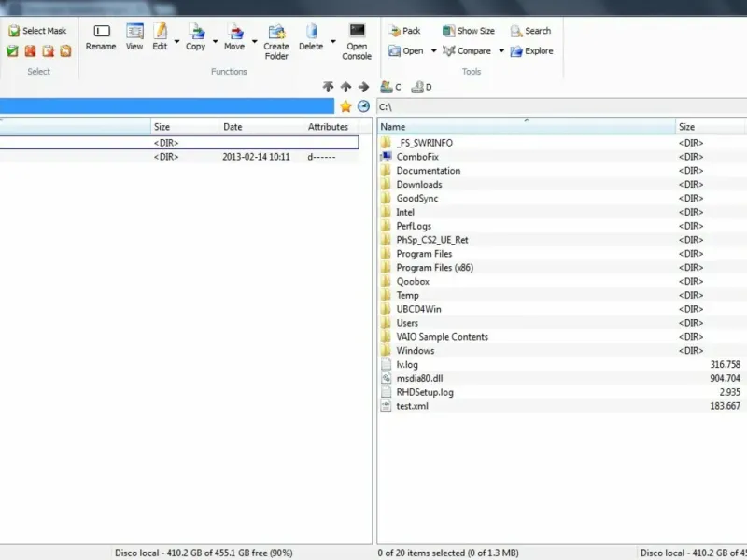
Task: Click the Move files icon
Action: click(x=234, y=32)
